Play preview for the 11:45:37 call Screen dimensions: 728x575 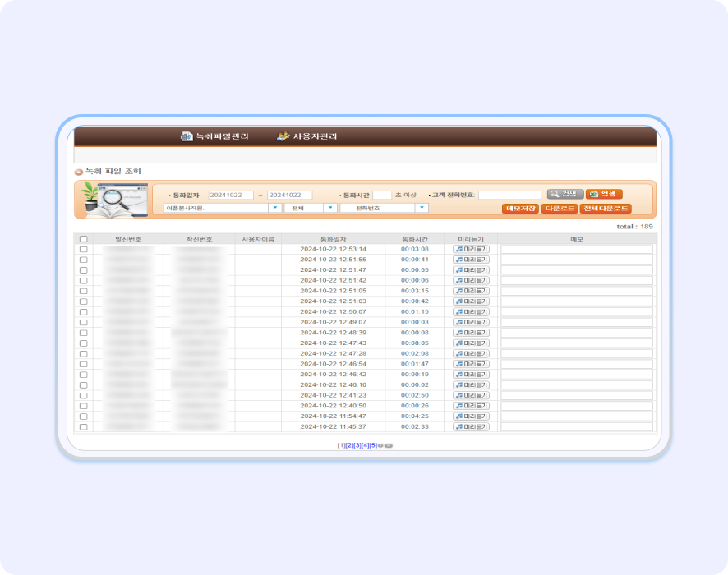coord(471,426)
